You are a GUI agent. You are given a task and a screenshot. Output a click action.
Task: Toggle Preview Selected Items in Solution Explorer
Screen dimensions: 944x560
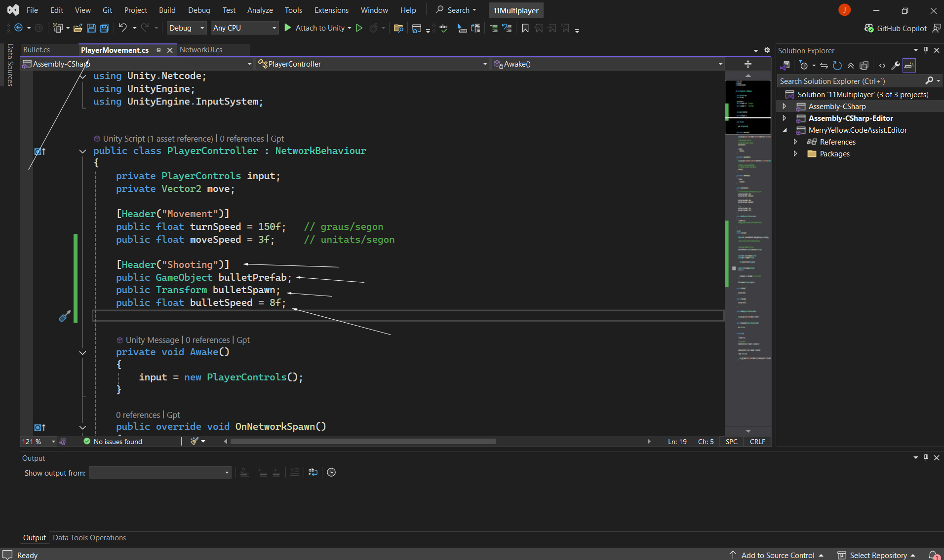click(909, 66)
